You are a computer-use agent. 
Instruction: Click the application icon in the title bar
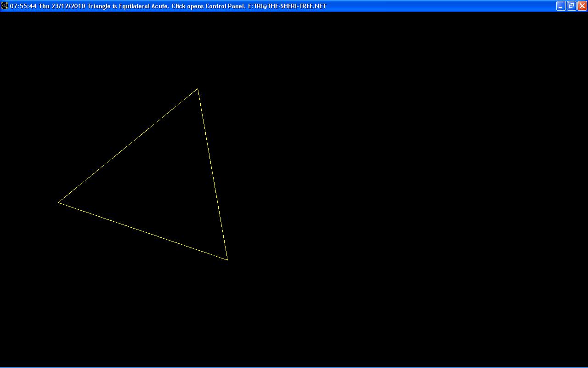(x=5, y=6)
